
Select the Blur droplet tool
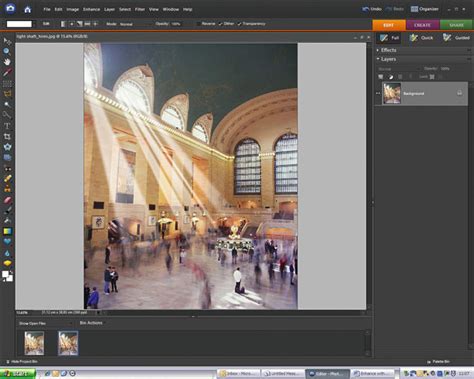[7, 253]
